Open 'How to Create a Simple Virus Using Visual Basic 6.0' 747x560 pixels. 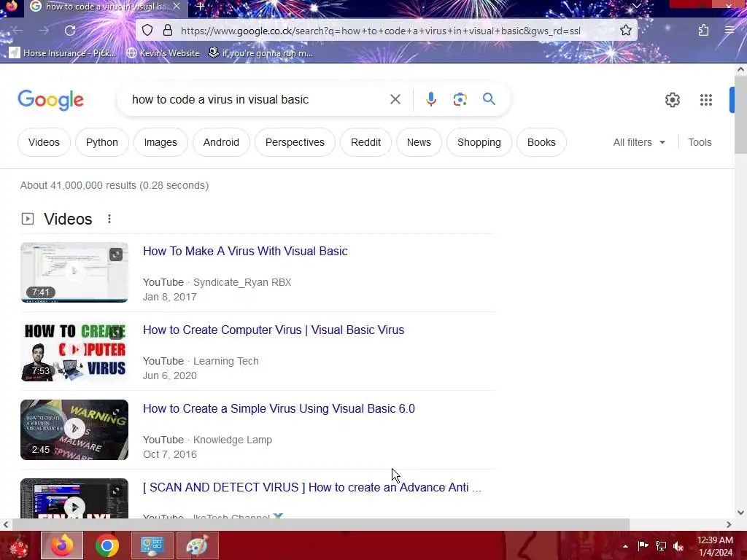pyautogui.click(x=279, y=408)
